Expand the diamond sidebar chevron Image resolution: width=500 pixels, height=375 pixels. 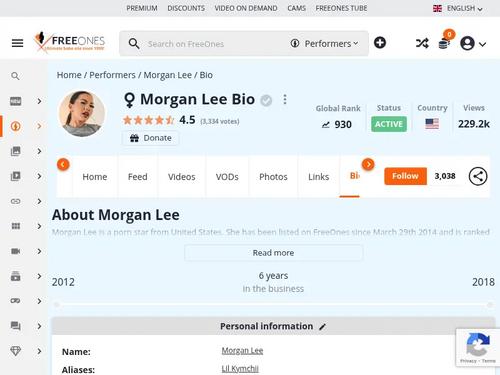tap(39, 351)
